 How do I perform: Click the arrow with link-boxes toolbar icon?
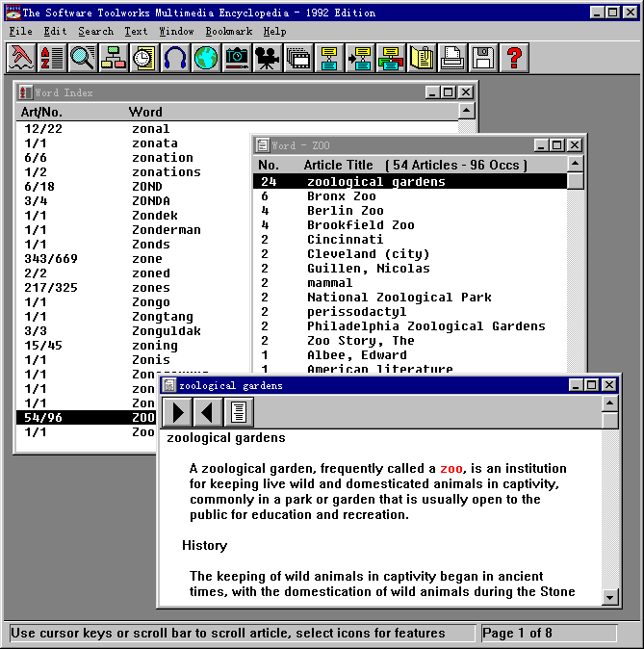360,58
